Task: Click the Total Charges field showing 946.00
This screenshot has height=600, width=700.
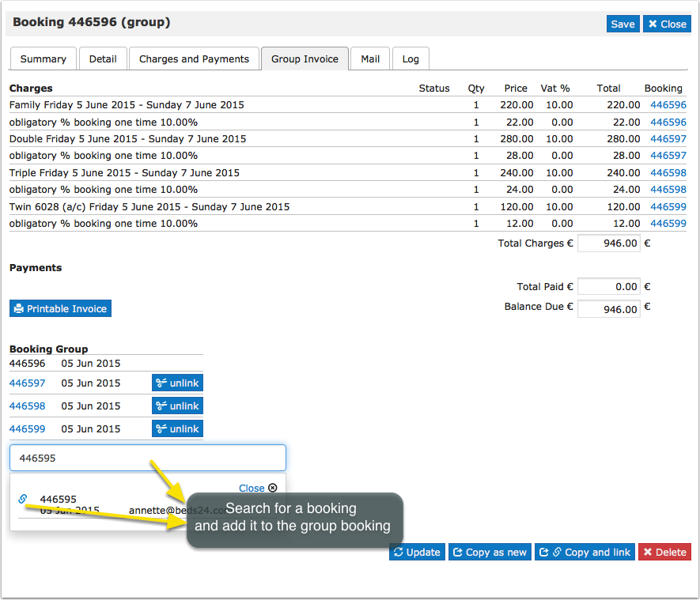Action: (609, 243)
